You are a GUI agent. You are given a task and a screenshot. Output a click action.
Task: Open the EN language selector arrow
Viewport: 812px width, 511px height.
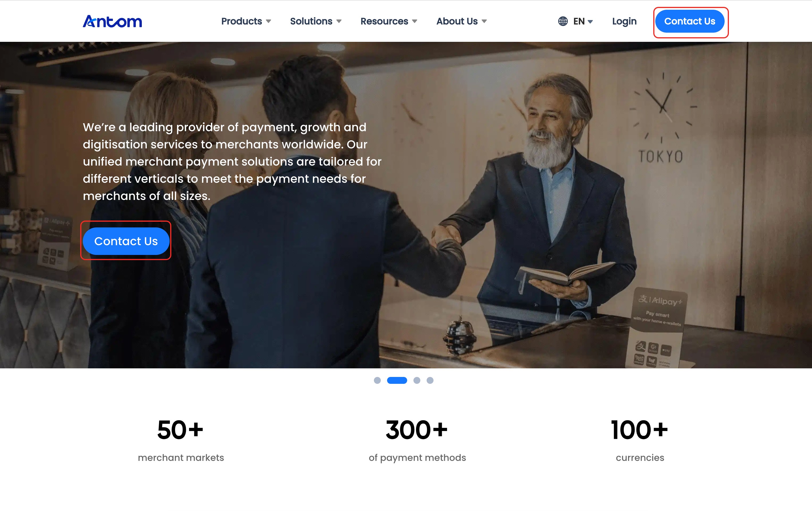coord(590,21)
